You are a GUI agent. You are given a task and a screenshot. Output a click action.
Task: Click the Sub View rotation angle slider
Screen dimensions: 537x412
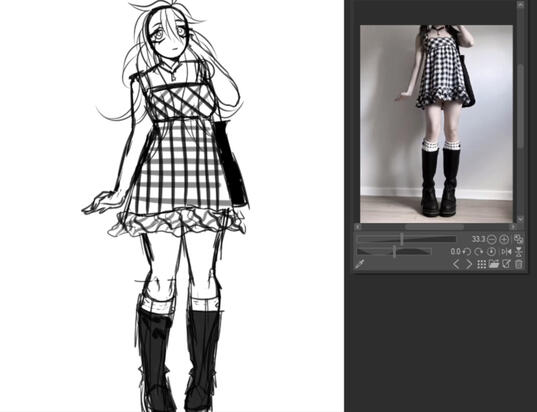coord(394,252)
